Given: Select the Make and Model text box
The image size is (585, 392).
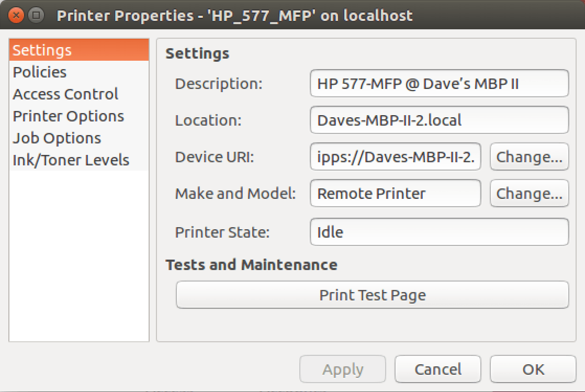Looking at the screenshot, I should pyautogui.click(x=396, y=193).
